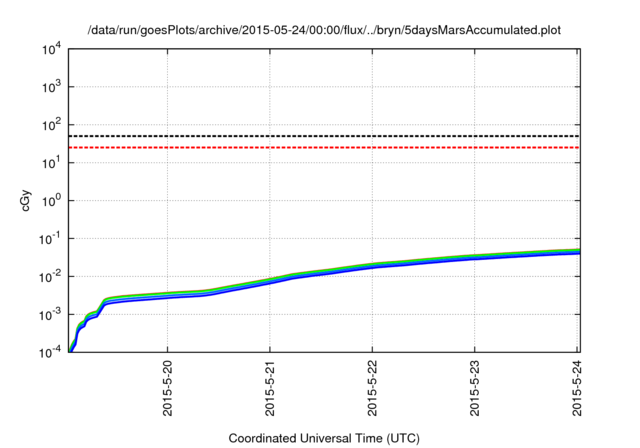Click the black dashed threshold line

click(324, 136)
